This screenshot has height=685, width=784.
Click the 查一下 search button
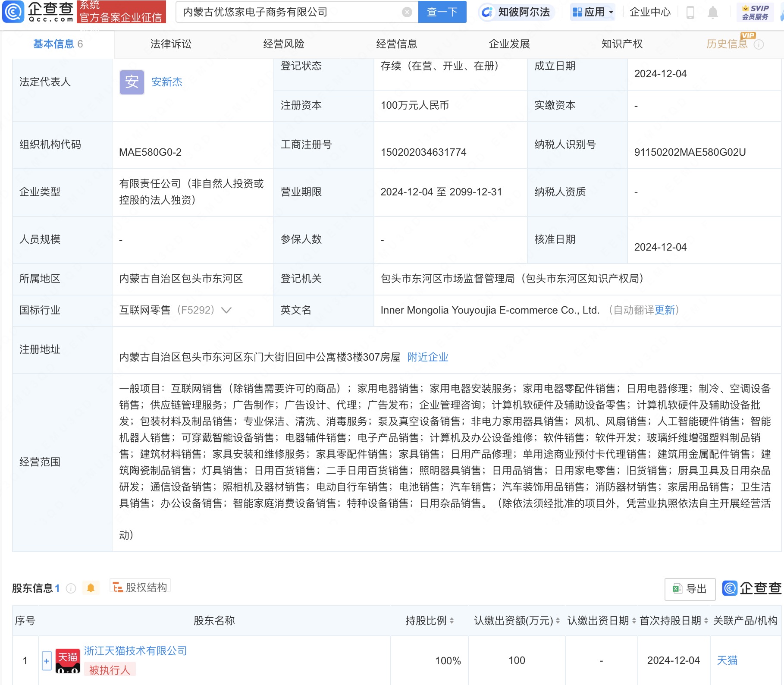[x=442, y=12]
